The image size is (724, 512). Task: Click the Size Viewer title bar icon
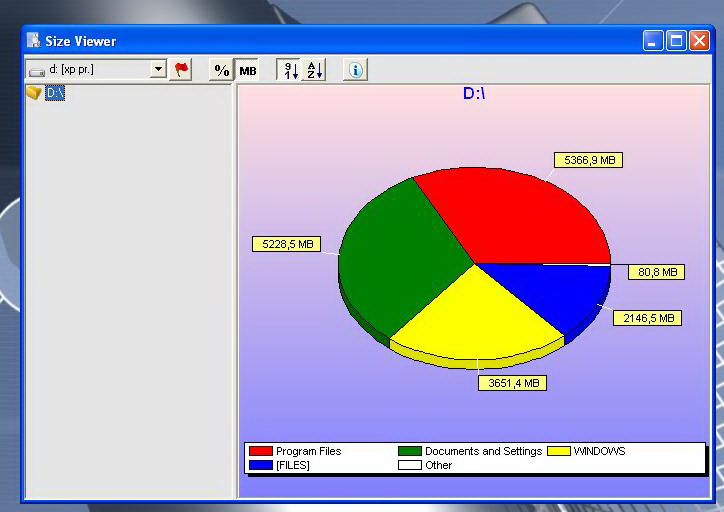(x=33, y=41)
